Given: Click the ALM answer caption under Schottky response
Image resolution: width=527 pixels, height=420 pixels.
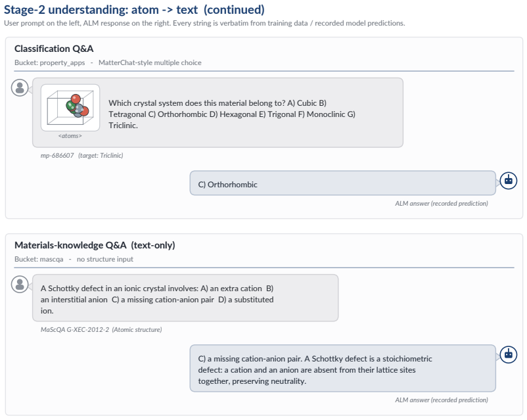Looking at the screenshot, I should tap(442, 400).
